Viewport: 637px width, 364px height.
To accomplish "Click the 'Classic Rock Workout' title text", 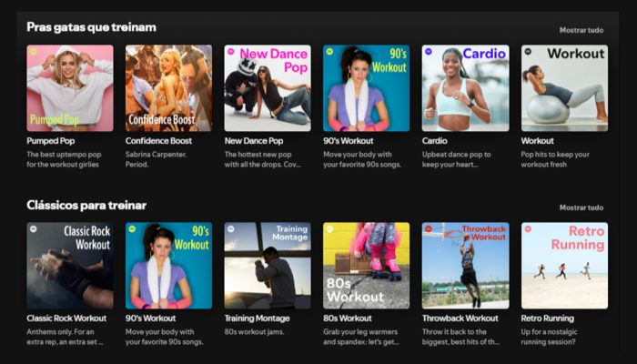I will pyautogui.click(x=66, y=318).
